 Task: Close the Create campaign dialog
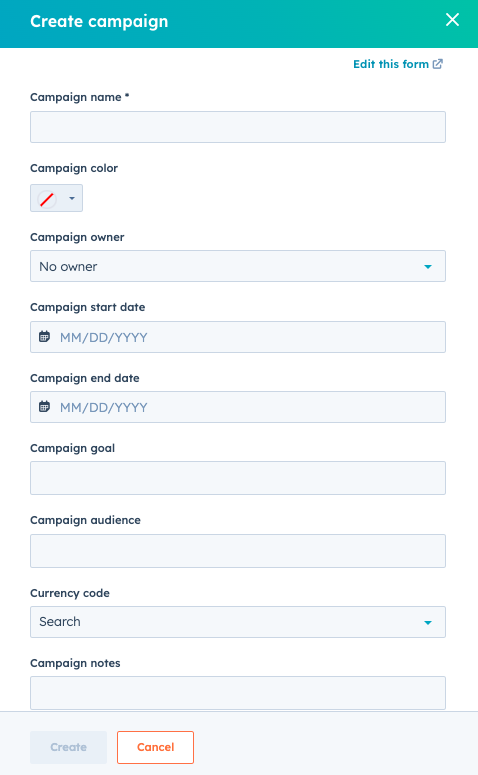452,20
